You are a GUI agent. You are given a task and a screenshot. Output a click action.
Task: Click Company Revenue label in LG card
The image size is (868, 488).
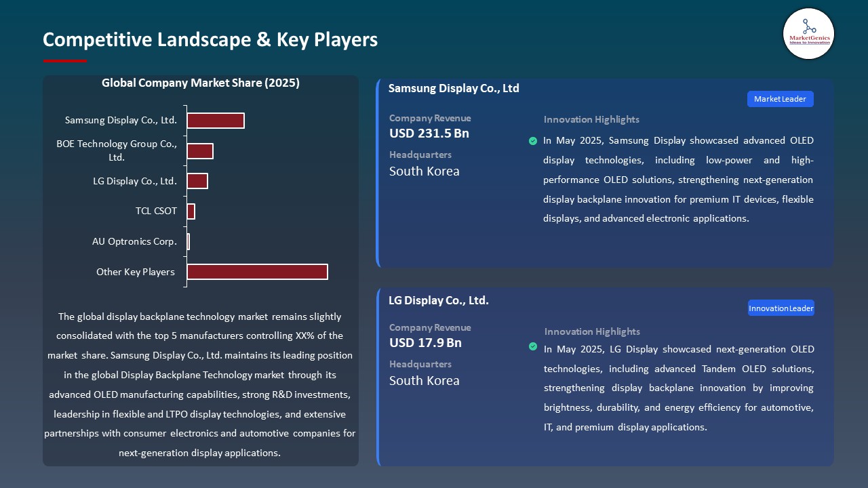tap(430, 327)
